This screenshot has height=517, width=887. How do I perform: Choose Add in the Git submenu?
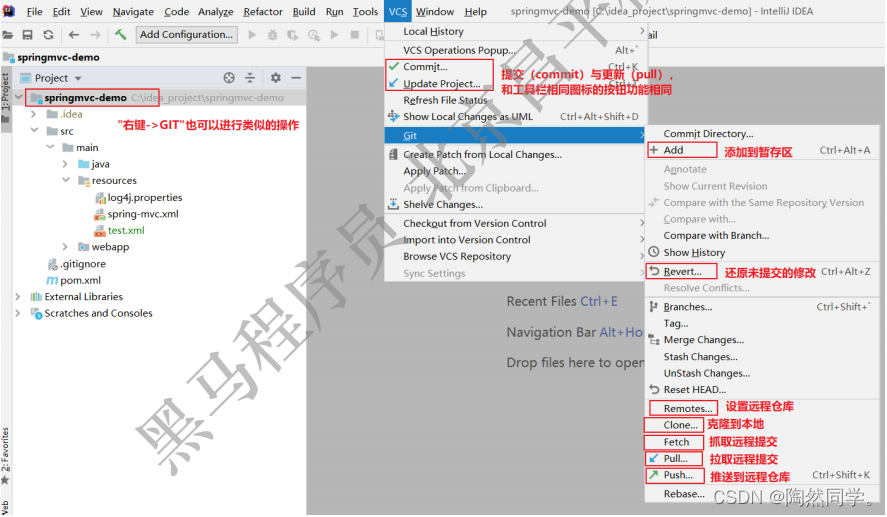(762, 150)
